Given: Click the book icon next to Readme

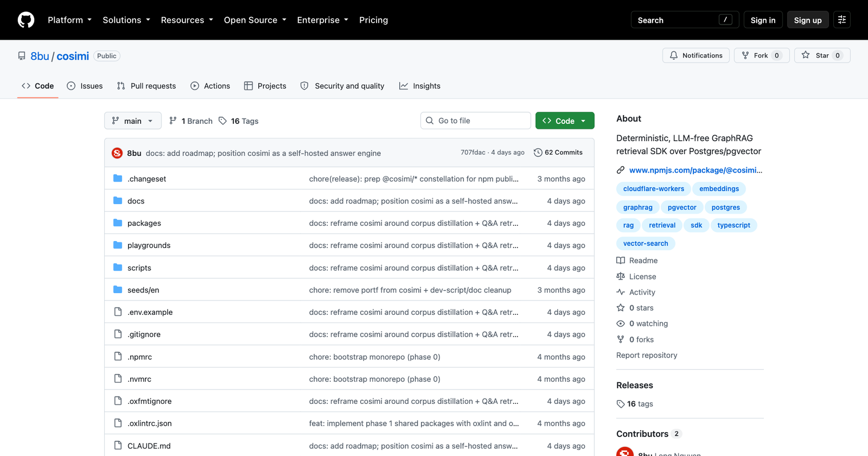Looking at the screenshot, I should [x=621, y=261].
